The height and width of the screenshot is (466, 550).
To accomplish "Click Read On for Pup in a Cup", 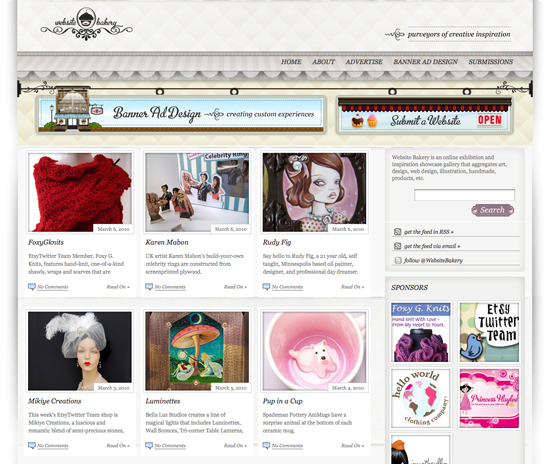I will [353, 446].
